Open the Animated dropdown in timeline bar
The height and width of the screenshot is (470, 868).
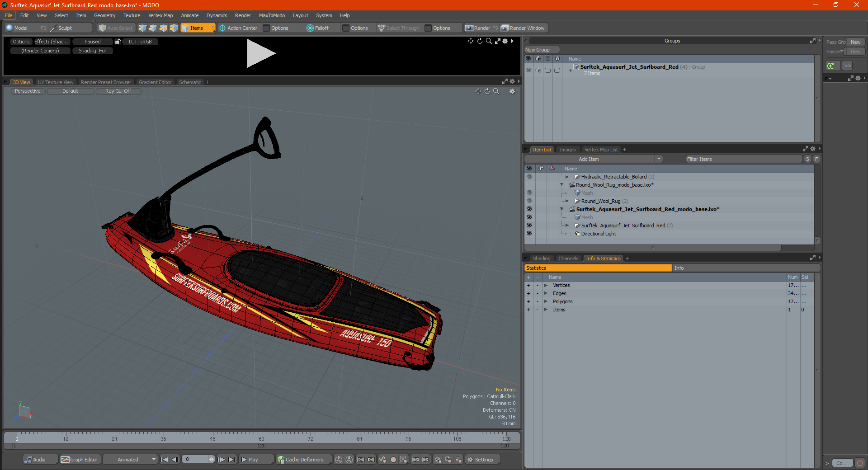click(x=130, y=460)
